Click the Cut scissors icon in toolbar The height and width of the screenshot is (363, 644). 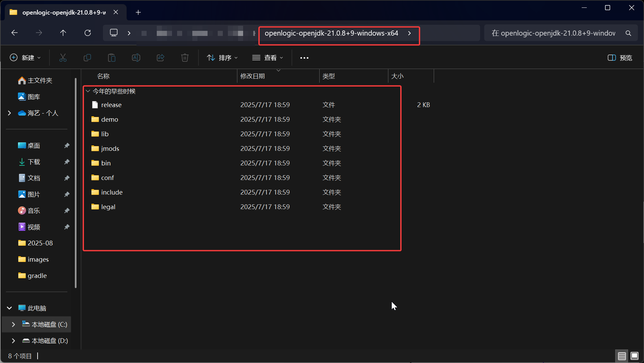click(x=63, y=58)
